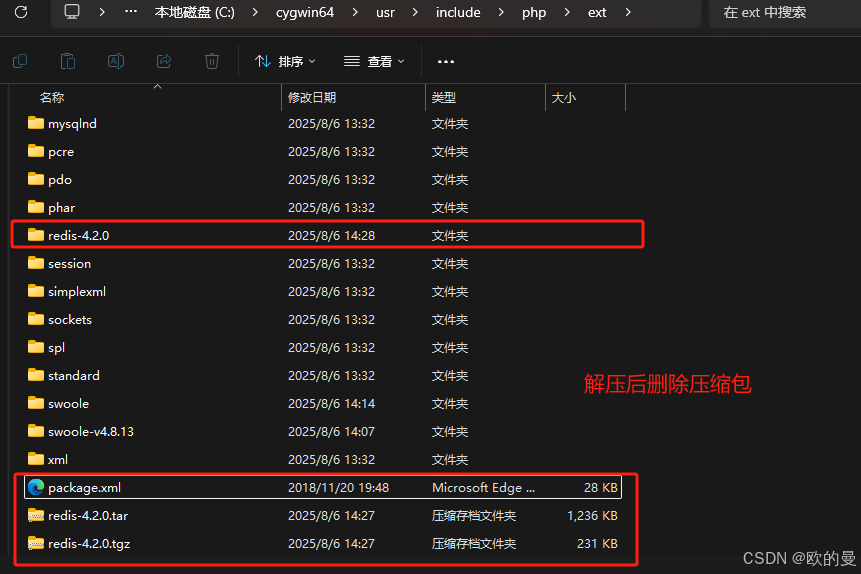861x574 pixels.
Task: Click the This PC monitor icon
Action: 72,12
